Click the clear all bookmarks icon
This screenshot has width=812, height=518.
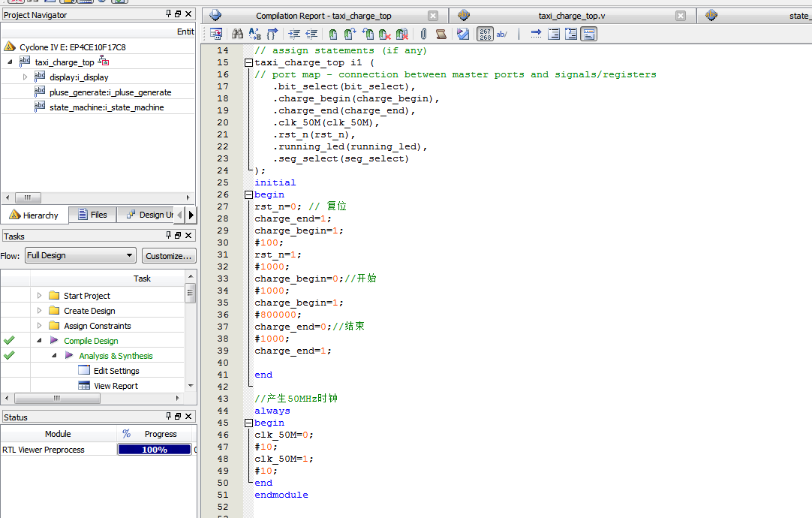(x=402, y=34)
